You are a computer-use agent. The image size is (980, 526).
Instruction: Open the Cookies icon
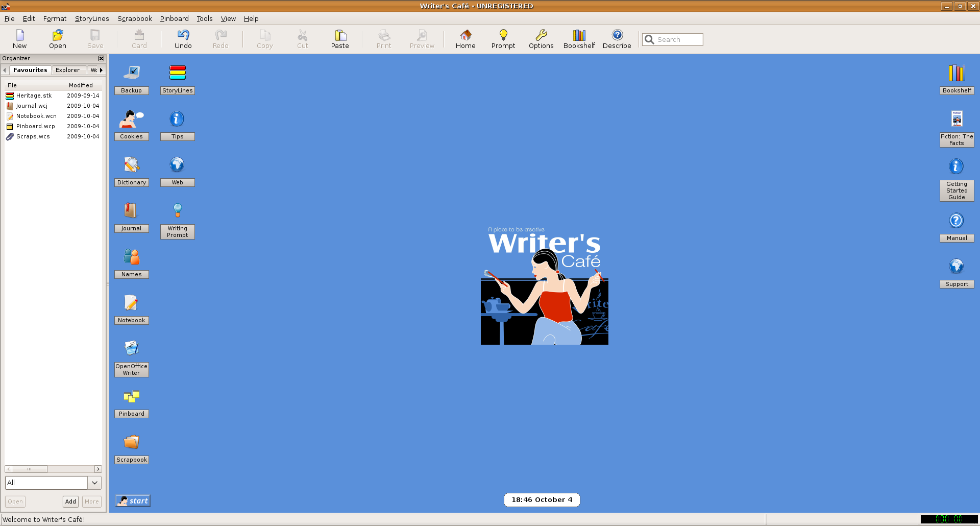coord(131,119)
